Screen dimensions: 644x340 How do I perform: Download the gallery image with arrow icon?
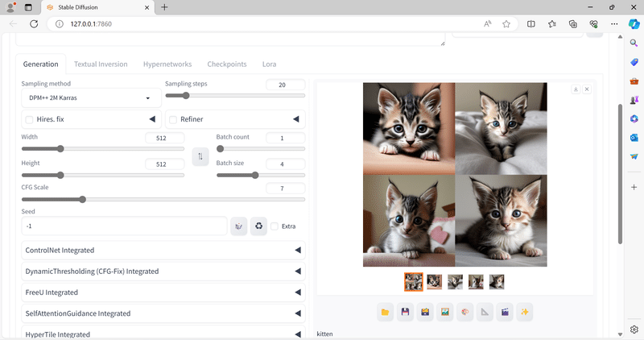tap(576, 89)
